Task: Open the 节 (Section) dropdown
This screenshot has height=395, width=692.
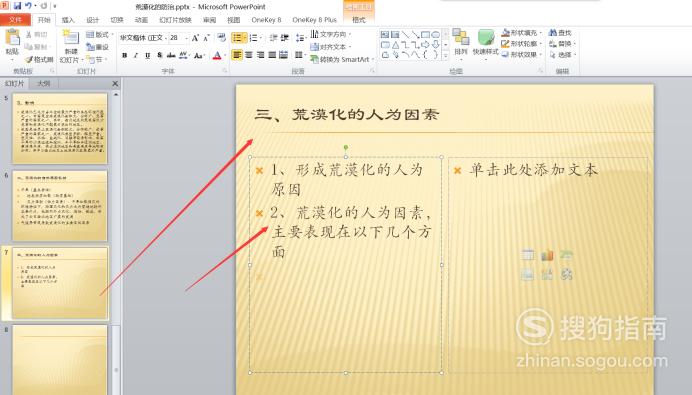Action: tap(96, 59)
